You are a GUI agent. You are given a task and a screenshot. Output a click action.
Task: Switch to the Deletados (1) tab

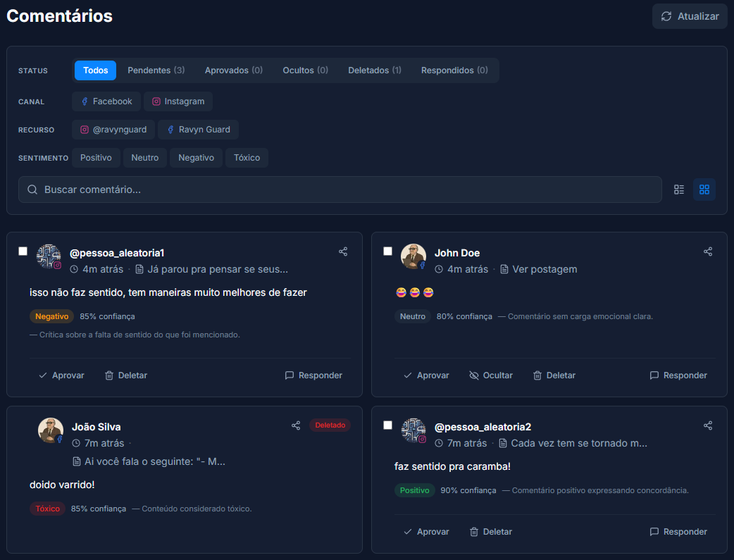coord(374,70)
